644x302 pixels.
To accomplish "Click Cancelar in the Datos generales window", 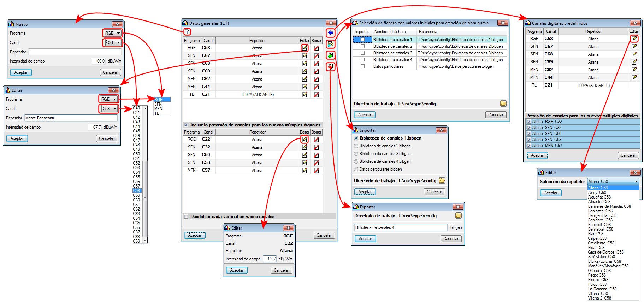I will click(324, 235).
